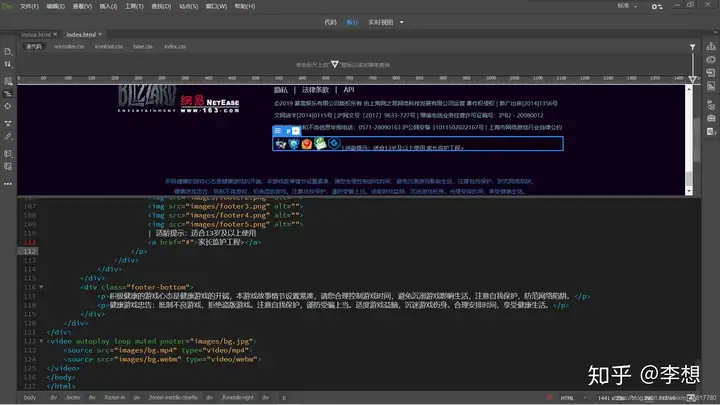Open the CC Libraries icon in right dock

[x=711, y=60]
